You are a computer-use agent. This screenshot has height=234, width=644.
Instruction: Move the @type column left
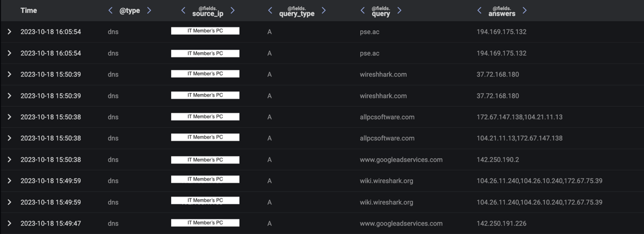tap(110, 10)
